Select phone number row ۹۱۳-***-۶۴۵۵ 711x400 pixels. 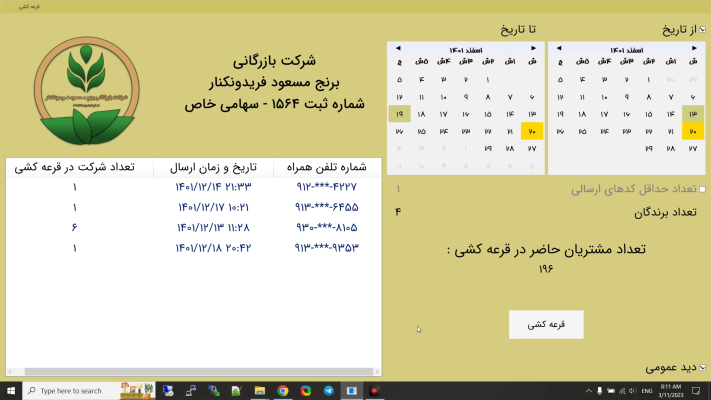326,207
